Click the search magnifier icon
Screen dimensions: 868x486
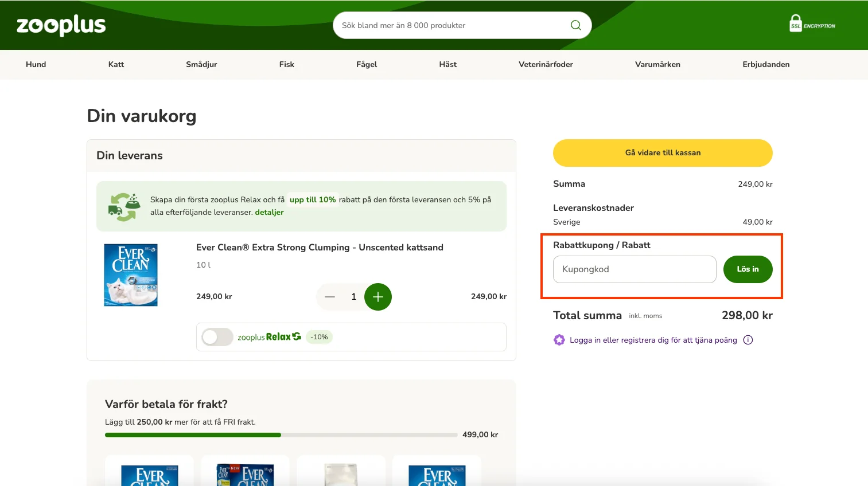coord(575,25)
